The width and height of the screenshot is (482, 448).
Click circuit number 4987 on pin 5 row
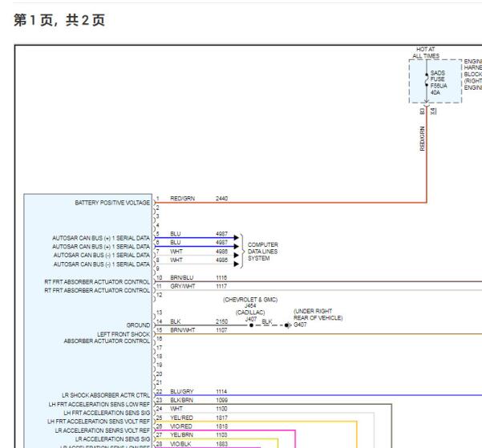[221, 234]
